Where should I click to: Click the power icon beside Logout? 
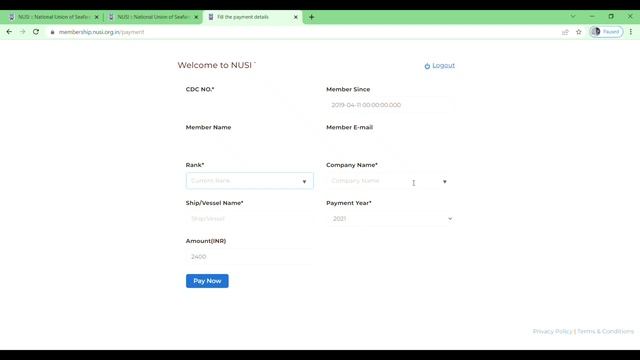pos(427,66)
